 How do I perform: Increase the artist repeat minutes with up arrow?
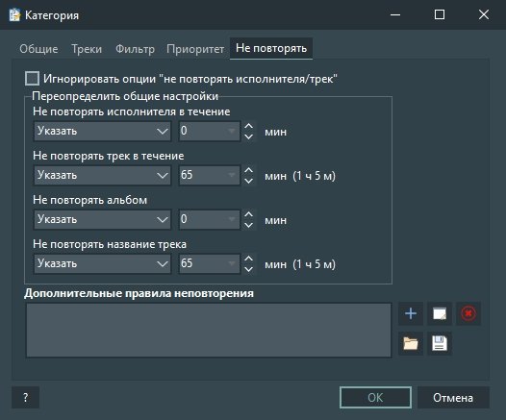248,126
